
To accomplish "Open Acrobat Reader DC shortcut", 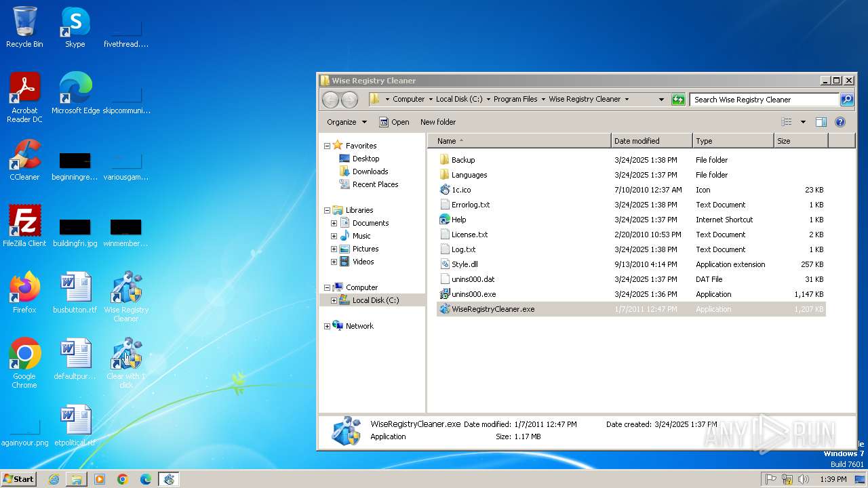I will (24, 98).
